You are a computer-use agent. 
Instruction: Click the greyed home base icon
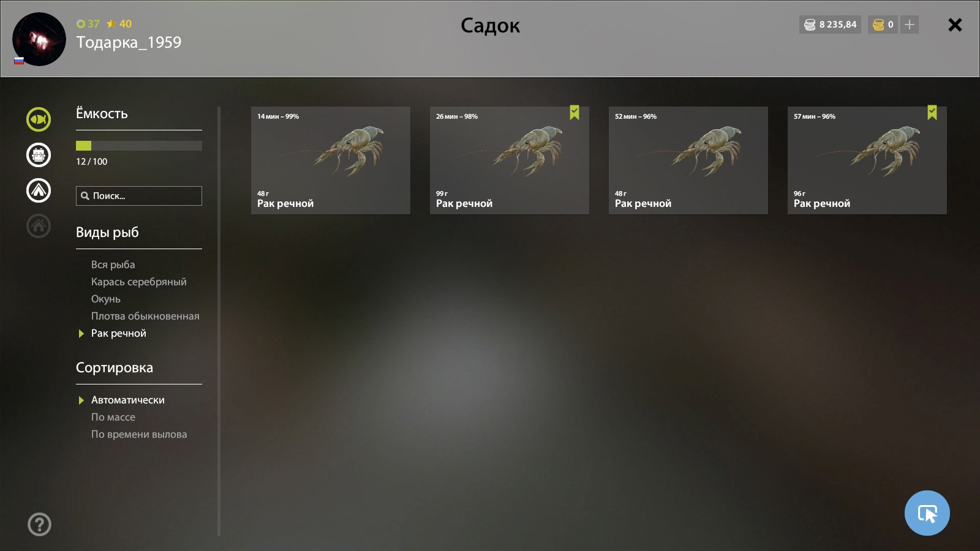[39, 226]
